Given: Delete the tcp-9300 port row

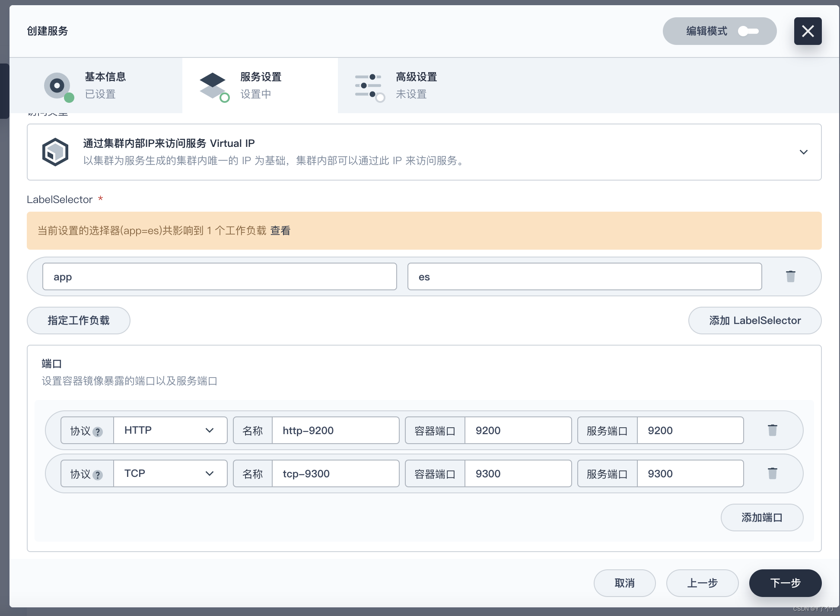Looking at the screenshot, I should coord(773,473).
